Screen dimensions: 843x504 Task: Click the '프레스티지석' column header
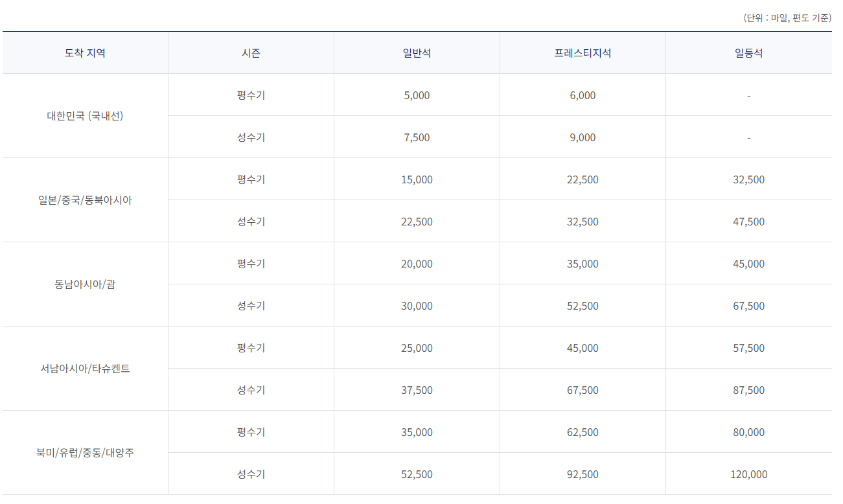[583, 53]
